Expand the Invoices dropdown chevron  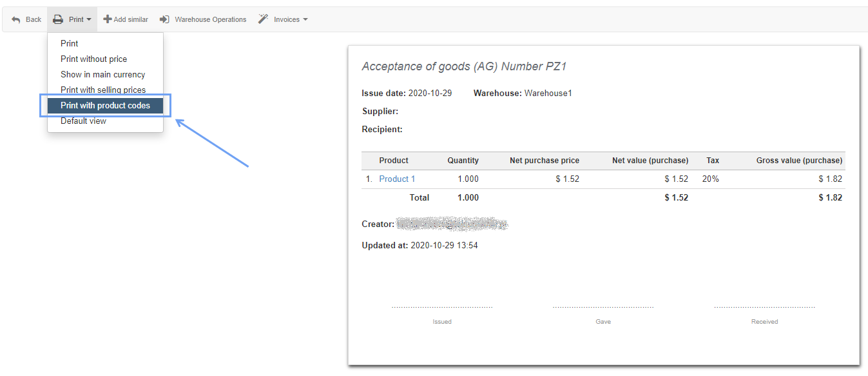tap(304, 19)
